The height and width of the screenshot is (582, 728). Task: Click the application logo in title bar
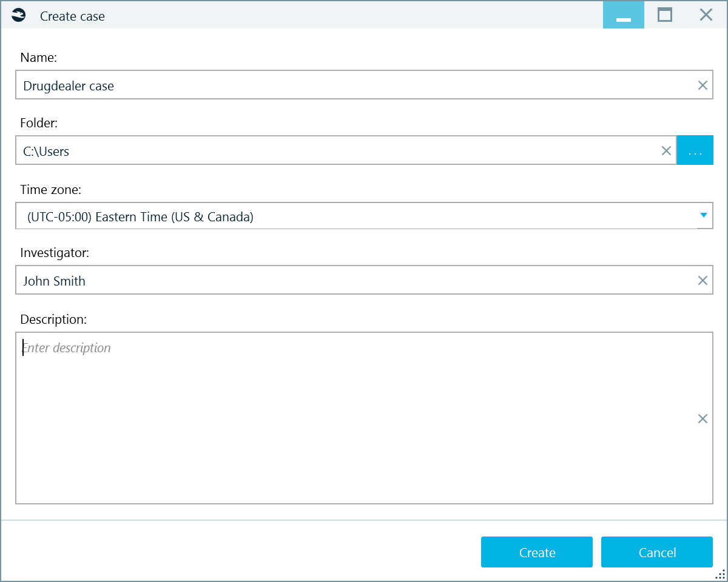19,16
